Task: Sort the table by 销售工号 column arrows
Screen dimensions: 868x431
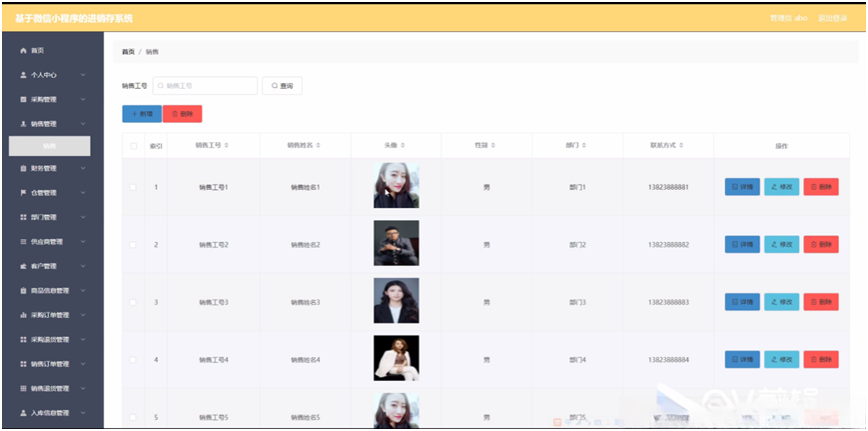Action: click(227, 145)
